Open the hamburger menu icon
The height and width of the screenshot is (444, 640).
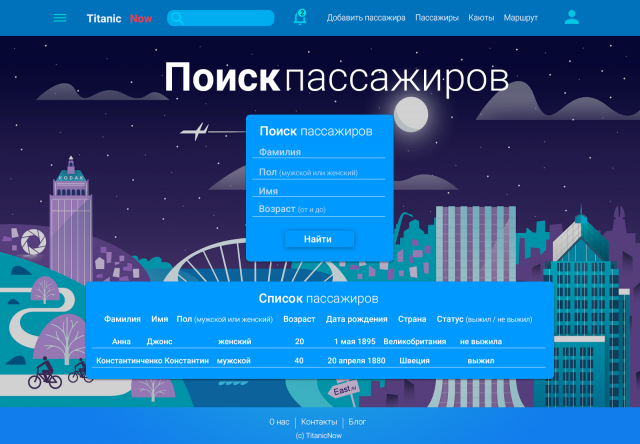click(60, 18)
